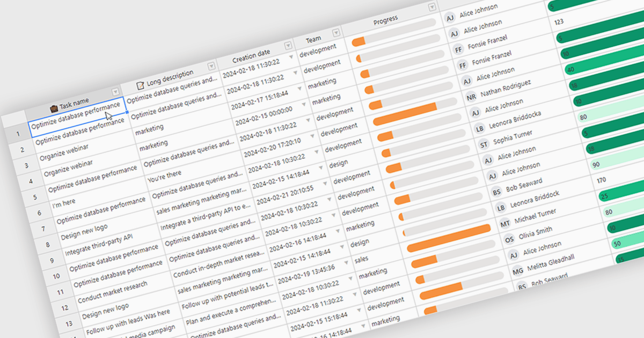Click the OS avatar for Olivia Smith
Image resolution: width=644 pixels, height=338 pixels.
click(509, 238)
